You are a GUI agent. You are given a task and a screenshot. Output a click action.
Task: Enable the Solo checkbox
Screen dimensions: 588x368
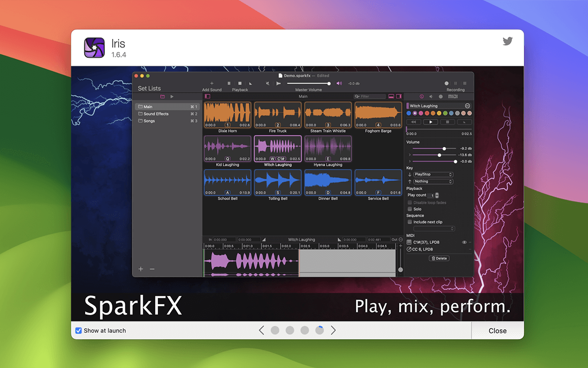pos(410,209)
